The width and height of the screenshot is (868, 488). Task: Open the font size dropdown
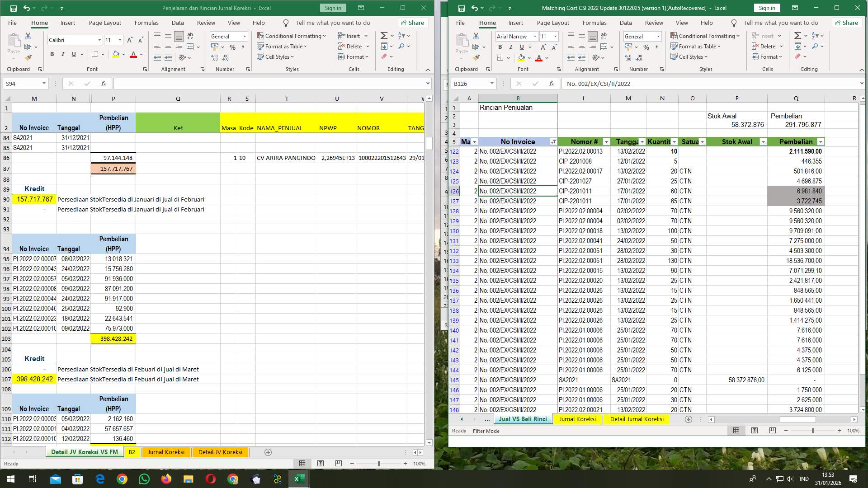[555, 36]
